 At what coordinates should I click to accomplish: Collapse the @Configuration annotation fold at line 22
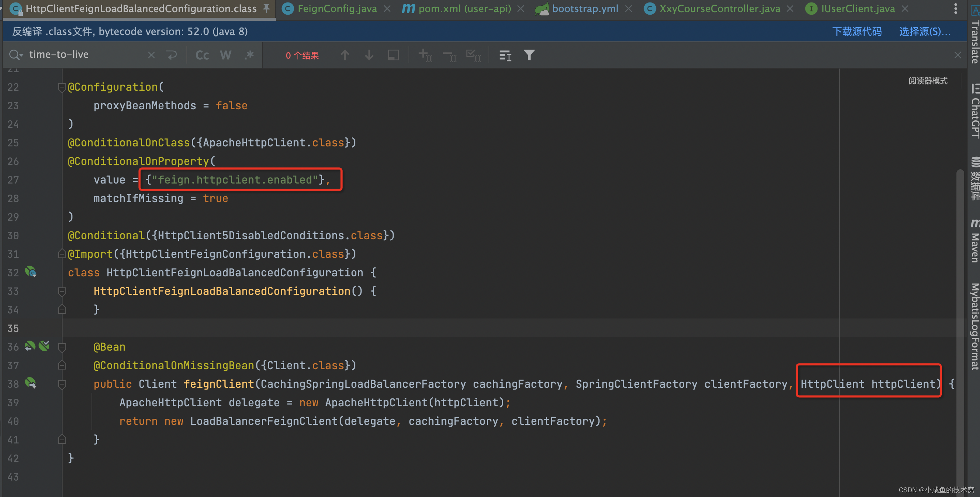click(x=62, y=87)
